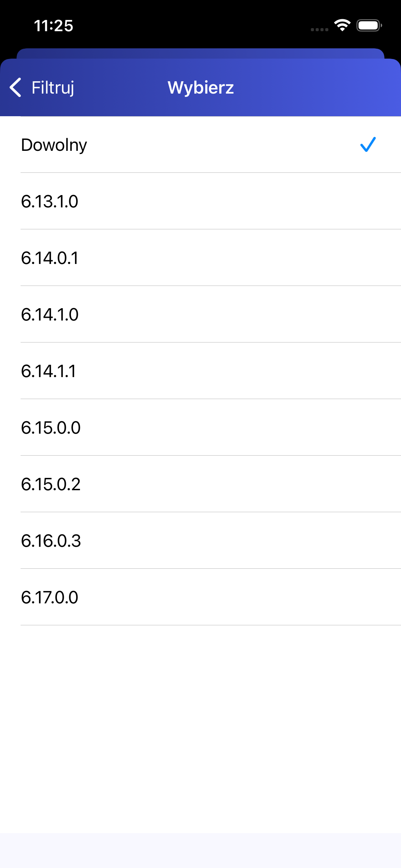Image resolution: width=401 pixels, height=868 pixels.
Task: Select the Dowolny option
Action: 54,145
